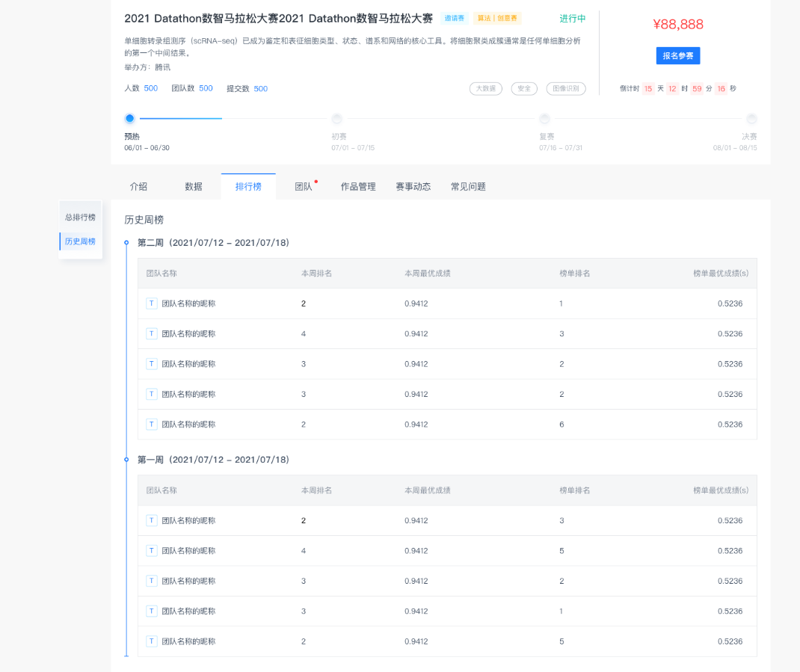Viewport: 800px width, 672px height.
Task: Go to 作品管理 tab
Action: pyautogui.click(x=358, y=187)
